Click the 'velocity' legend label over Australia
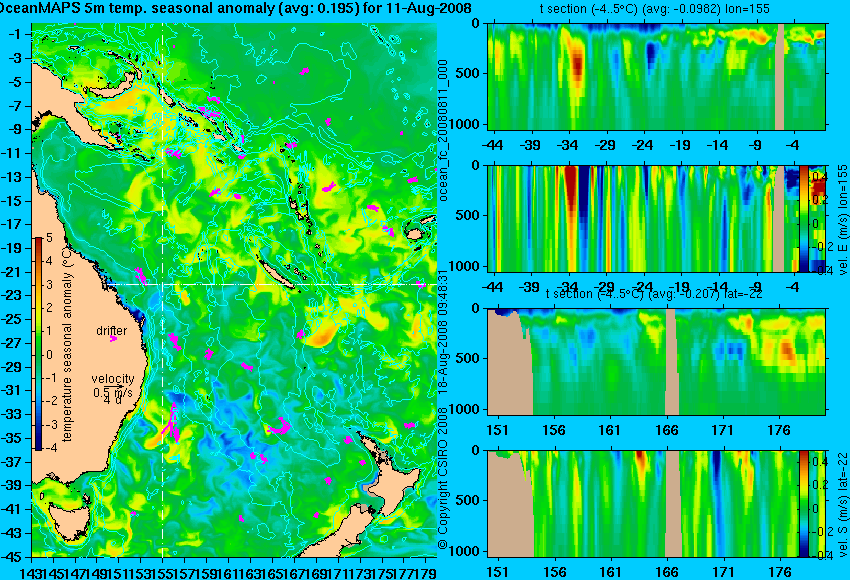Image resolution: width=850 pixels, height=580 pixels. coord(113,379)
